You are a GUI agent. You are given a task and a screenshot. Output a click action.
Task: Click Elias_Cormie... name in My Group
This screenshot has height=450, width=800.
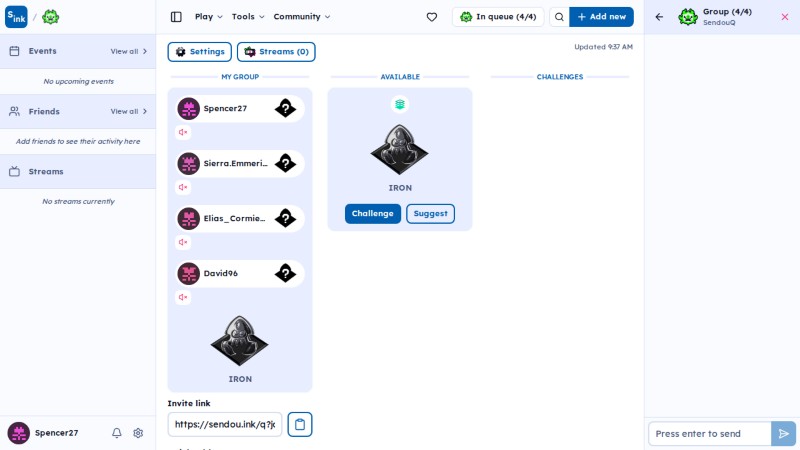coord(235,219)
